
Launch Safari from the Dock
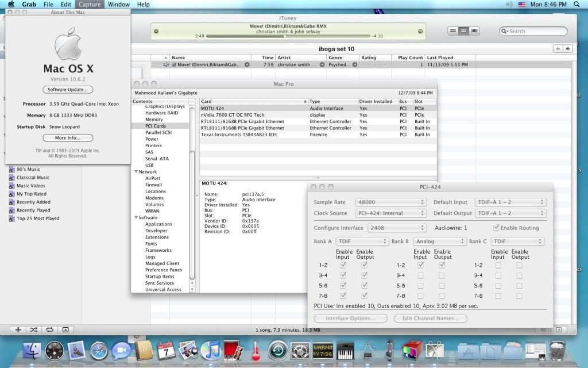click(x=99, y=350)
